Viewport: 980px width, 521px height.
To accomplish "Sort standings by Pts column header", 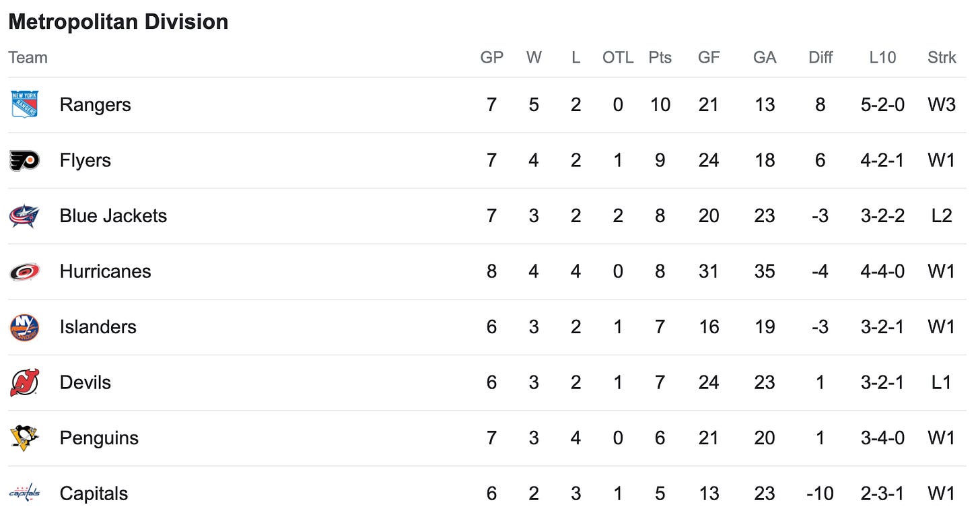I will pyautogui.click(x=660, y=58).
